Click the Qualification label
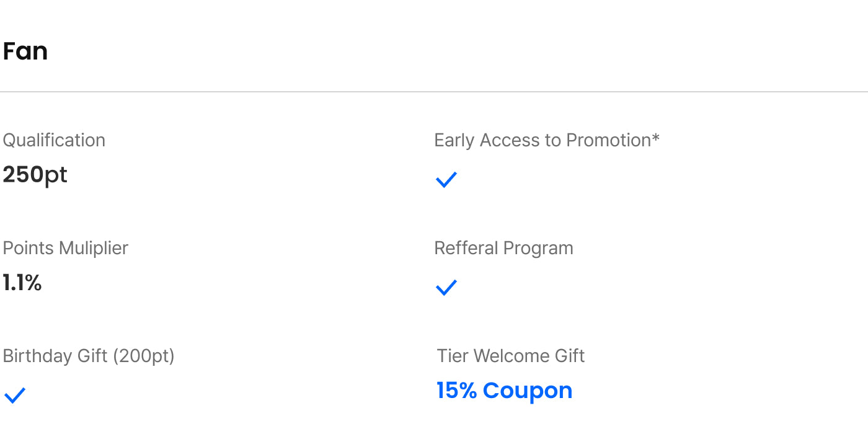The image size is (868, 434). point(54,140)
